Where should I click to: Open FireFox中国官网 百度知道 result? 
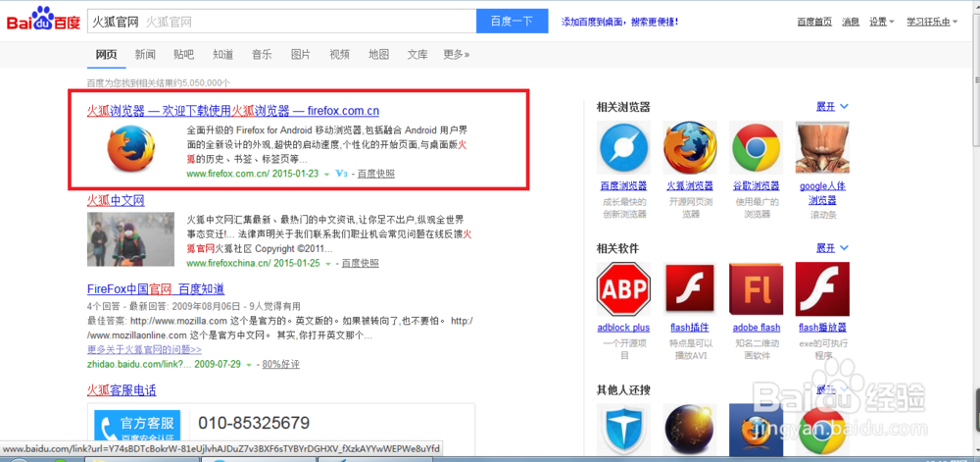point(156,289)
